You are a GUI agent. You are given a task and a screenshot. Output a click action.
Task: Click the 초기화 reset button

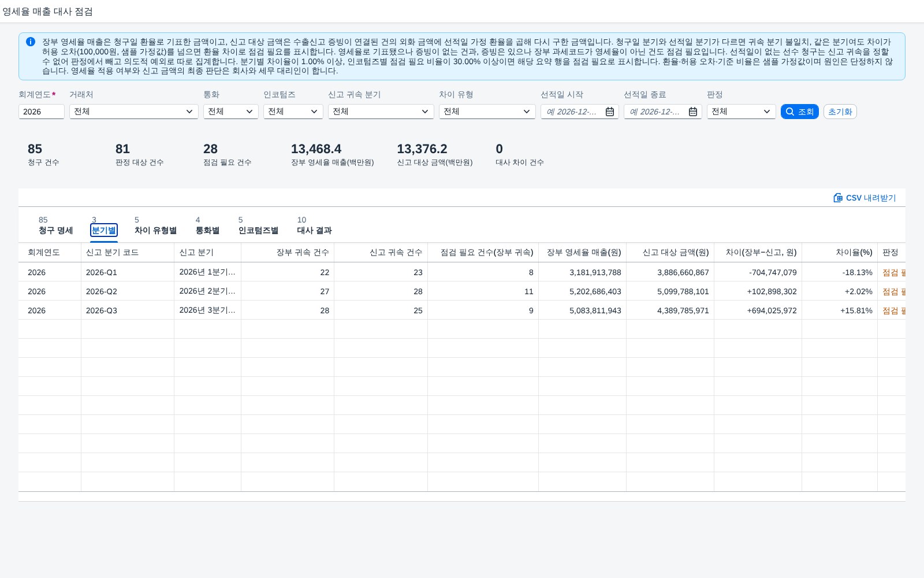pos(840,112)
